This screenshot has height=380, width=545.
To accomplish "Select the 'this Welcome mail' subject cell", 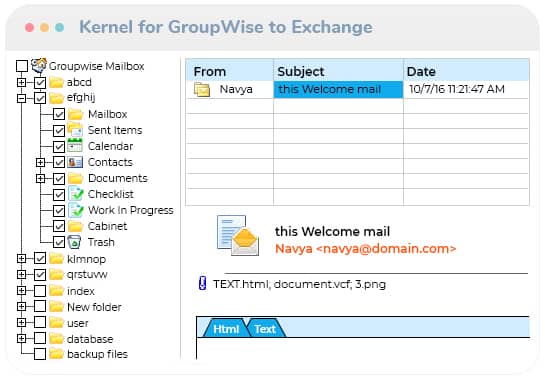I will coord(338,90).
